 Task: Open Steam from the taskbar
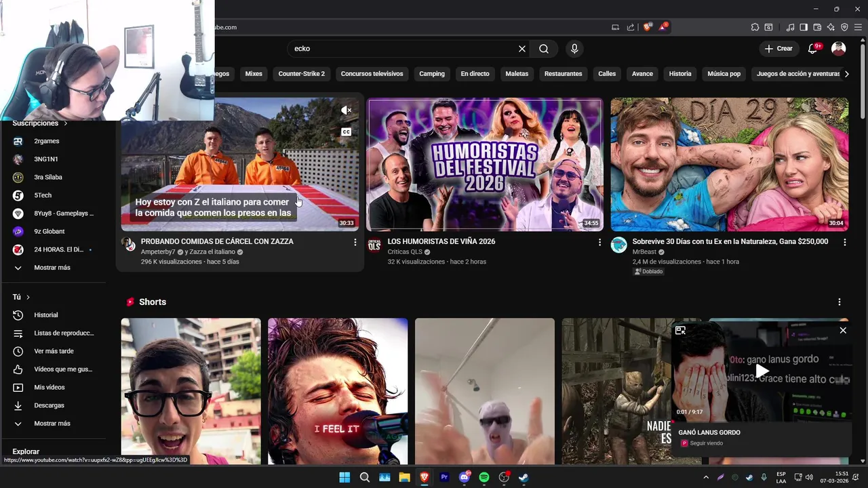click(524, 477)
